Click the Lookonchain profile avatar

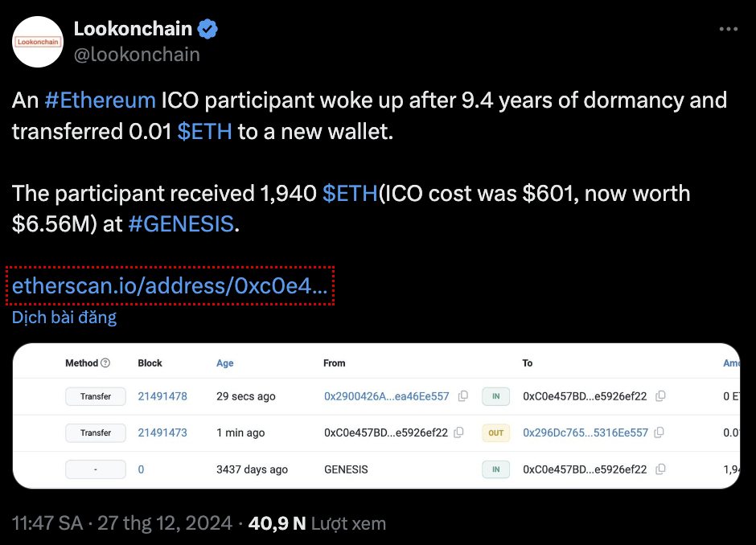pos(38,42)
